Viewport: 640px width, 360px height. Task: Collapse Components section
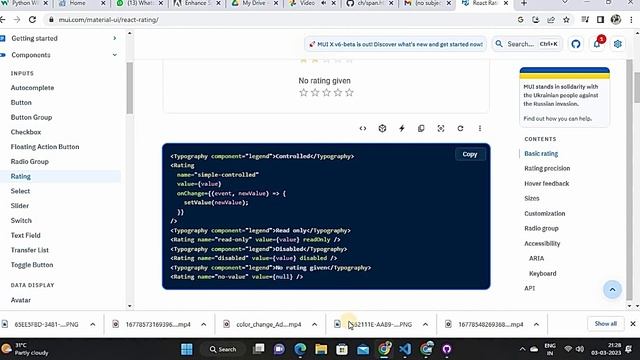pos(115,55)
